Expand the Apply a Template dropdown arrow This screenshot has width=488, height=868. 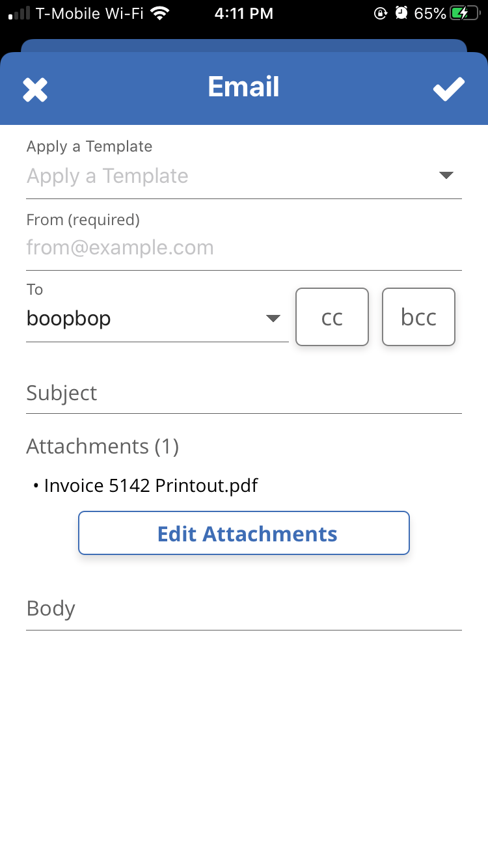coord(446,175)
